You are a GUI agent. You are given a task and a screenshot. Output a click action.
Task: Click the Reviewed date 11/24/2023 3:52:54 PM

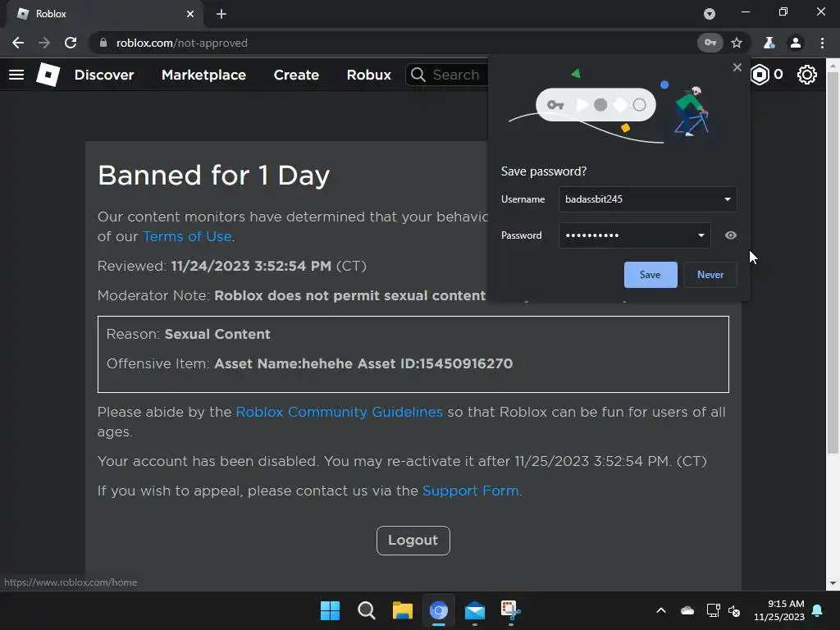[251, 267]
